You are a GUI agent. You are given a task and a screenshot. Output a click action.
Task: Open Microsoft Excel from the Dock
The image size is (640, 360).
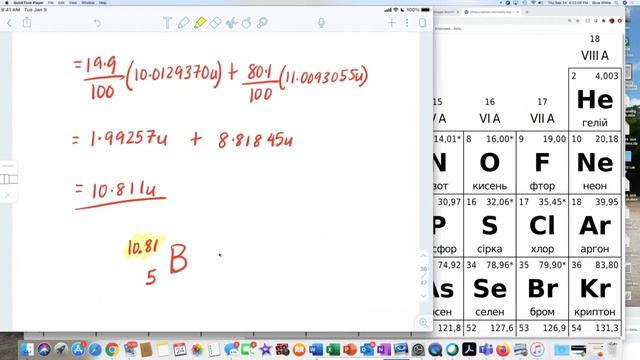(x=333, y=349)
